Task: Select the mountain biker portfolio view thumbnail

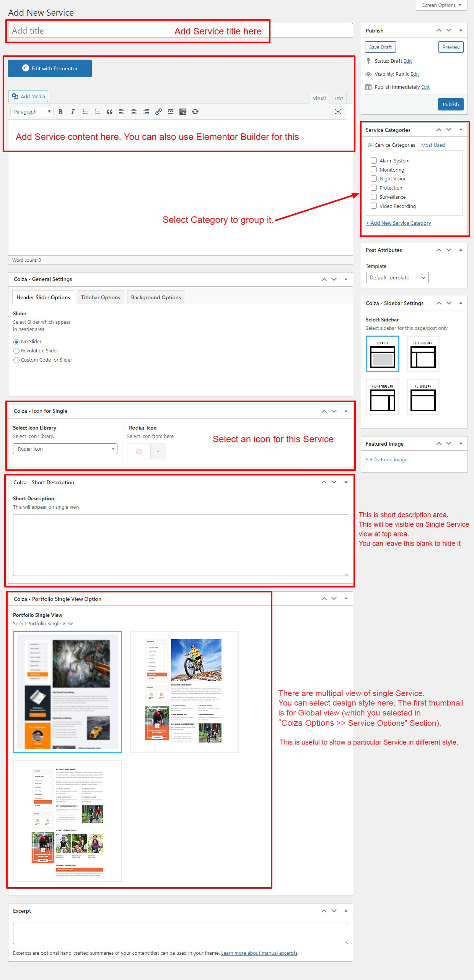Action: [184, 691]
